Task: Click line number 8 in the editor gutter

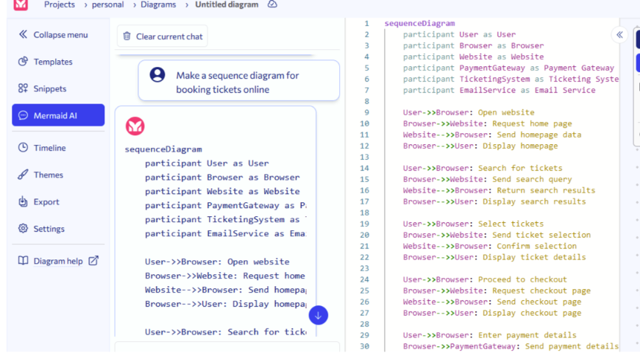Action: pyautogui.click(x=366, y=101)
